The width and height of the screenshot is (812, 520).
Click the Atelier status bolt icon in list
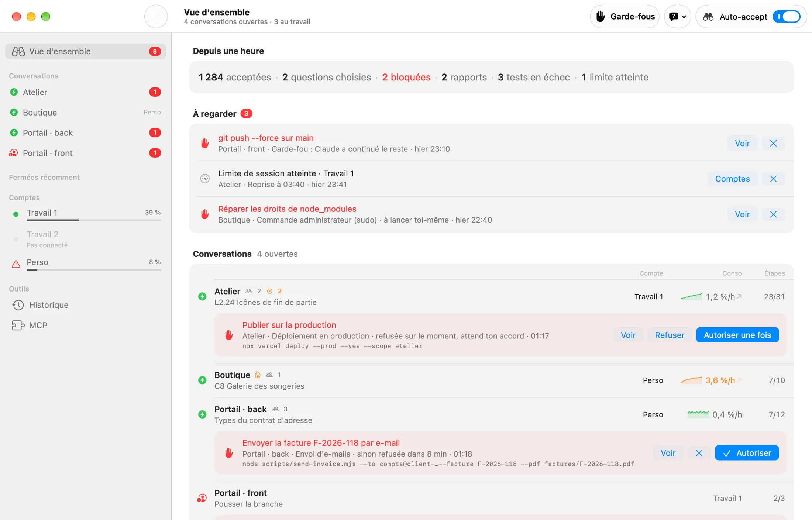202,296
